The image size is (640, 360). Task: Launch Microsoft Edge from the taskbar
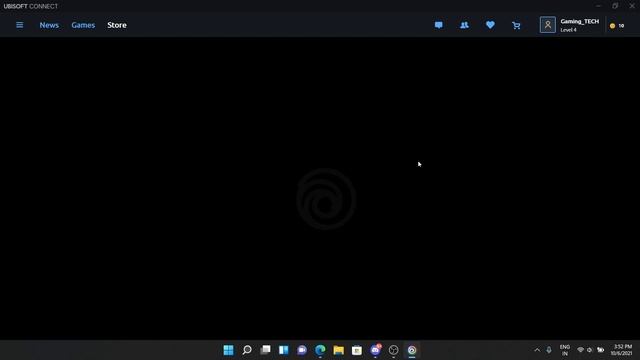pos(320,350)
